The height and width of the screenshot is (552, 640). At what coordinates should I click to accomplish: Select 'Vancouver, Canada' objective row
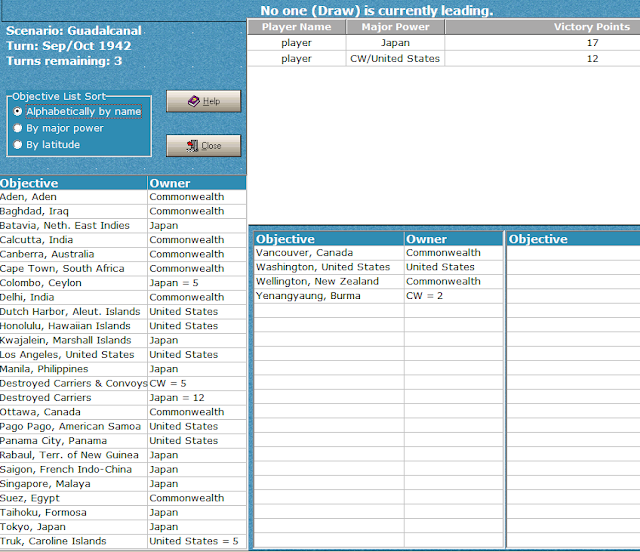click(378, 253)
